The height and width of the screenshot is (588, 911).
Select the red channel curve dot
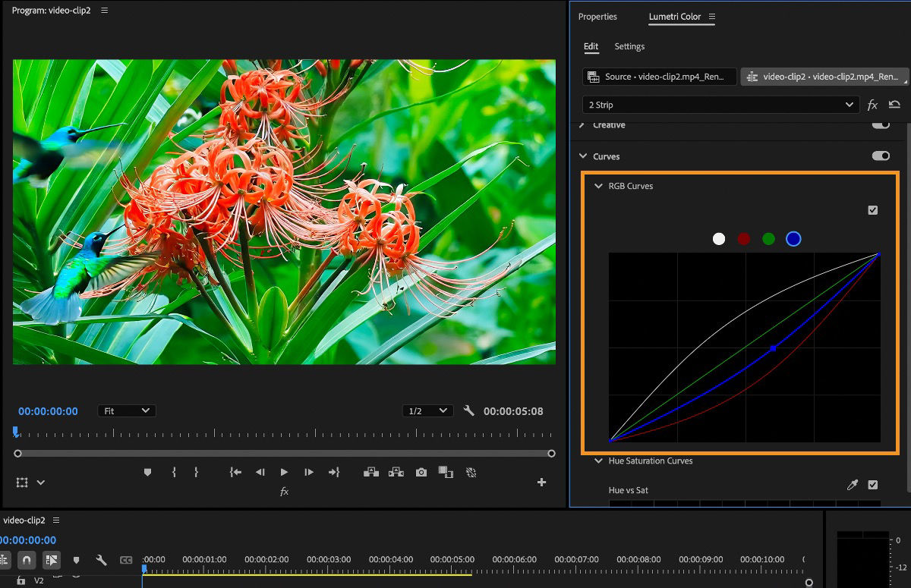[x=743, y=238]
